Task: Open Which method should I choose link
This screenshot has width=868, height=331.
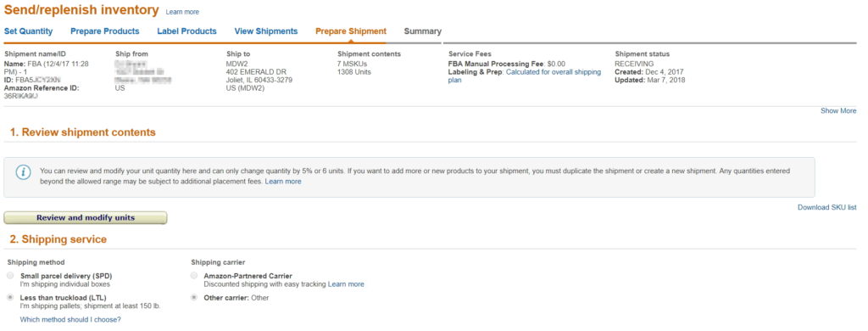Action: (x=70, y=319)
